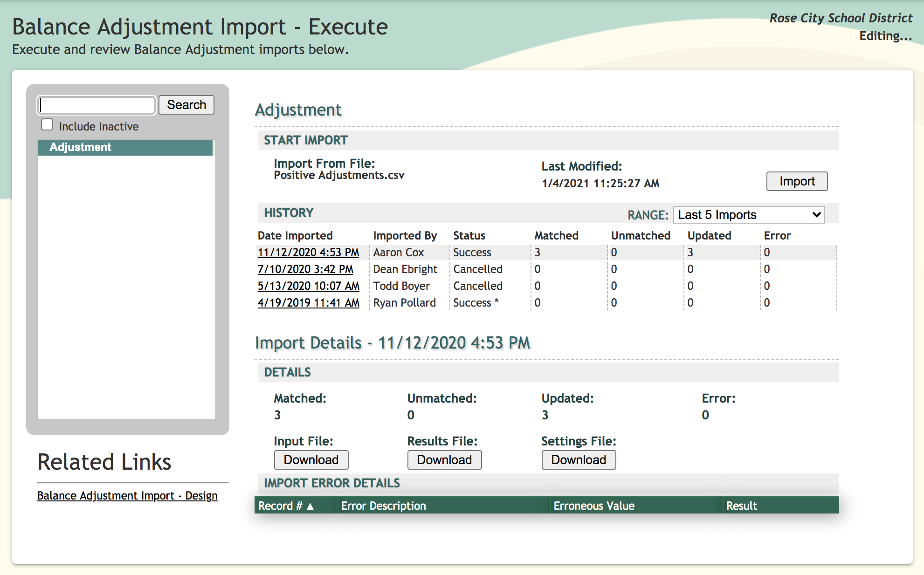Open the 4/19/2019 11:41 AM import entry

point(308,303)
